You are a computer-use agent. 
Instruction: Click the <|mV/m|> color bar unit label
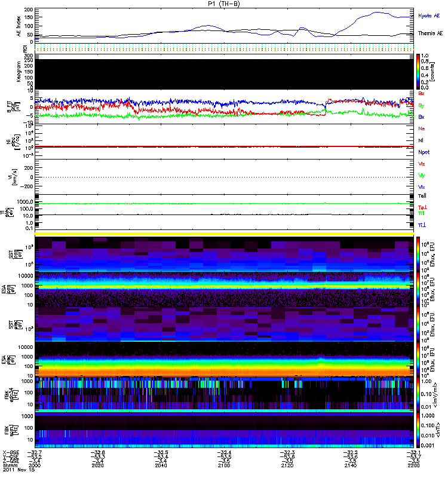(436, 395)
